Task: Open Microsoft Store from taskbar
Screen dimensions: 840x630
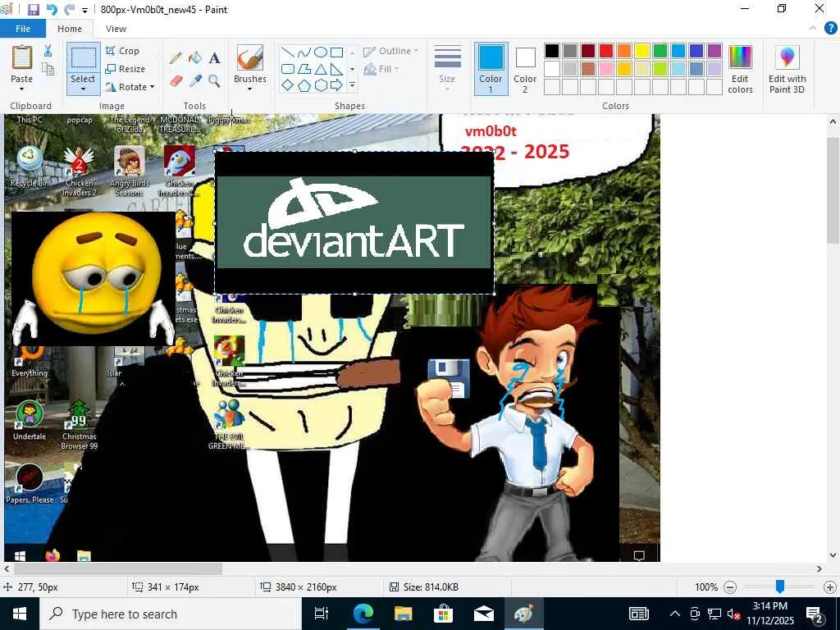Action: pos(444,614)
